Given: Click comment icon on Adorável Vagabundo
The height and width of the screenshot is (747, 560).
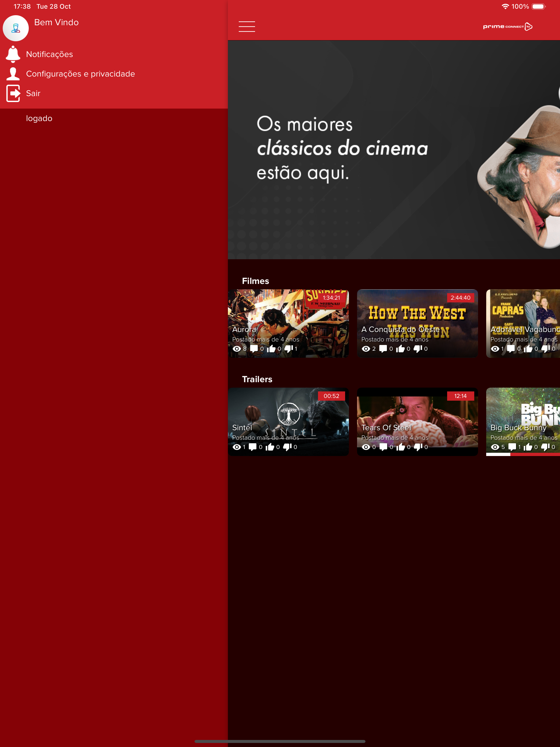Looking at the screenshot, I should pos(511,349).
